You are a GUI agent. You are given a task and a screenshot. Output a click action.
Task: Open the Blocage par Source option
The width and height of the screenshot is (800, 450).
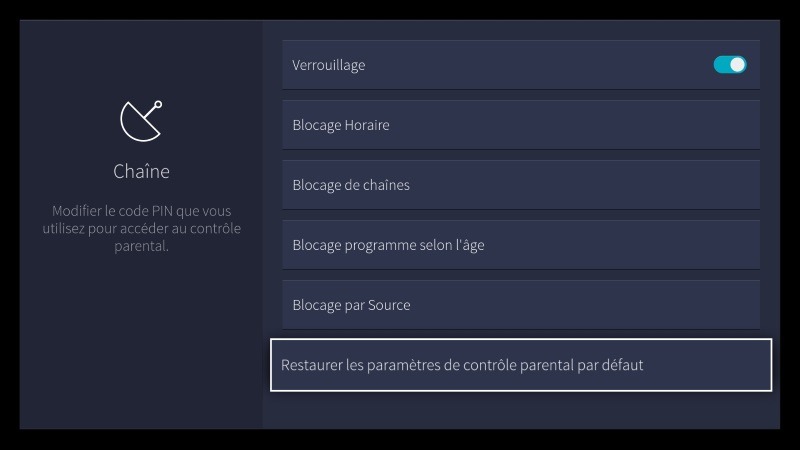351,305
